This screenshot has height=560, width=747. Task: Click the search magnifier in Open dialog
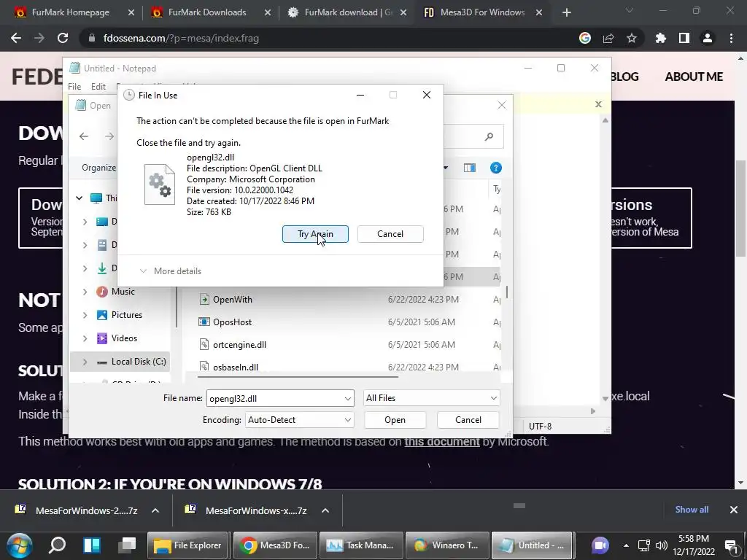pos(489,136)
